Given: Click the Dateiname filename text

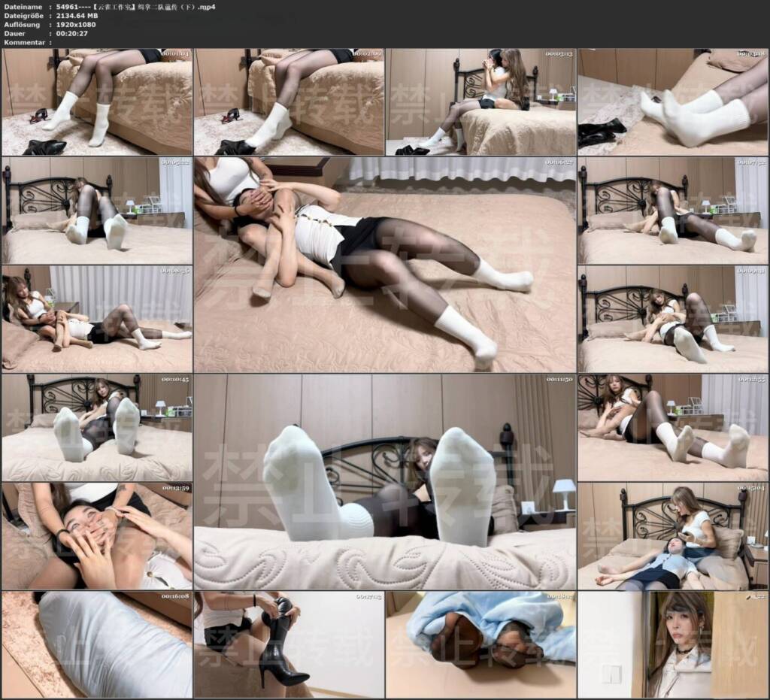Looking at the screenshot, I should [x=135, y=7].
